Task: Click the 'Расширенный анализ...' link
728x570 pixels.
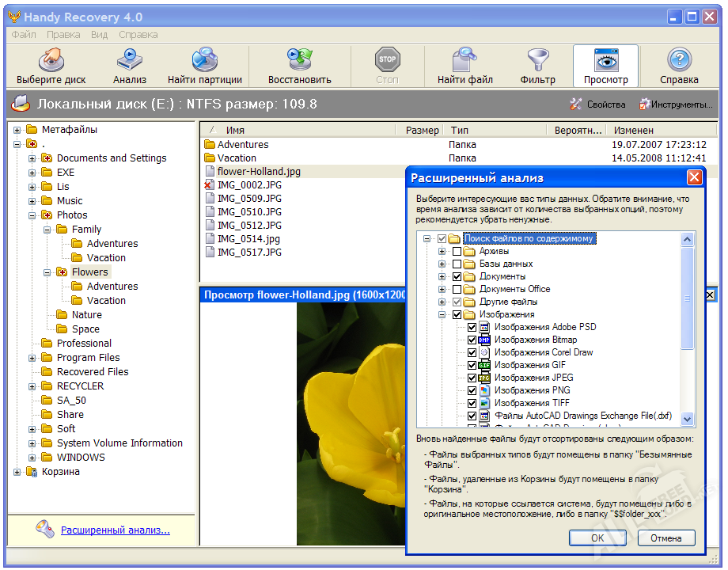Action: pos(116,530)
